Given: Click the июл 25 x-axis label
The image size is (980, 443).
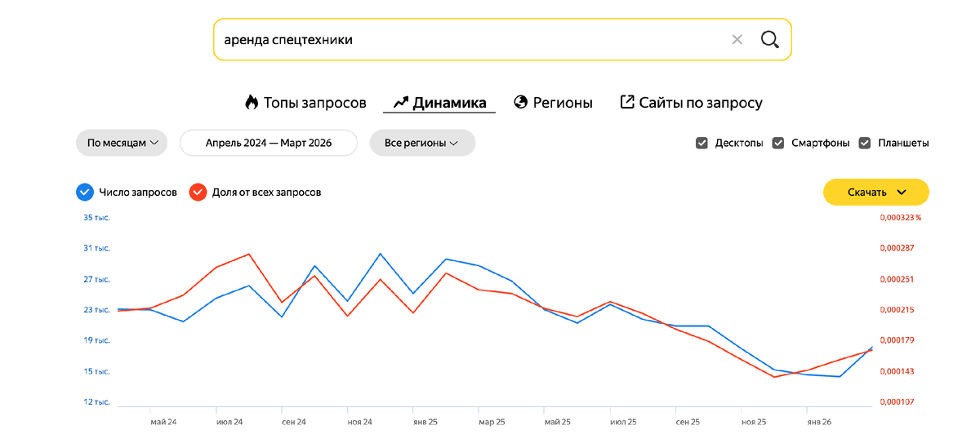Looking at the screenshot, I should coord(623,423).
